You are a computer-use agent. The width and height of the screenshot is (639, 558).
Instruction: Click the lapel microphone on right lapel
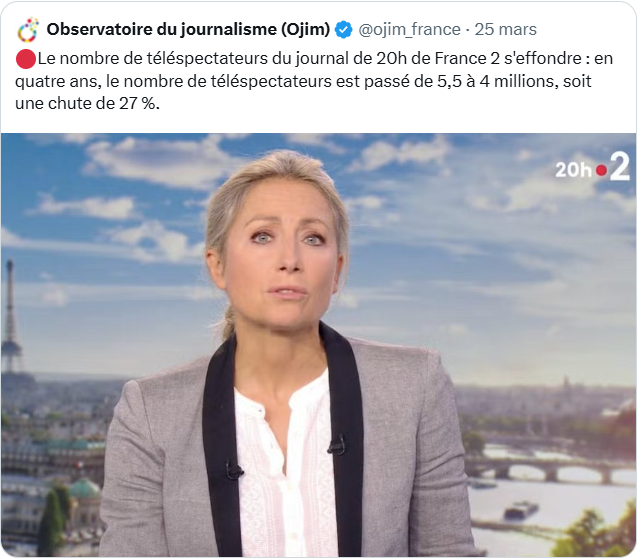336,446
